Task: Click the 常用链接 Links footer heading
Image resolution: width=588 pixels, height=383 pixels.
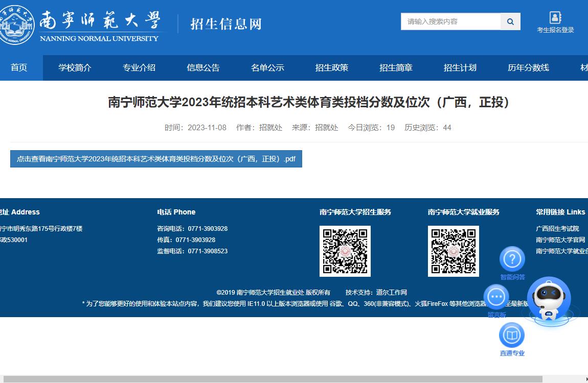Action: pyautogui.click(x=560, y=212)
